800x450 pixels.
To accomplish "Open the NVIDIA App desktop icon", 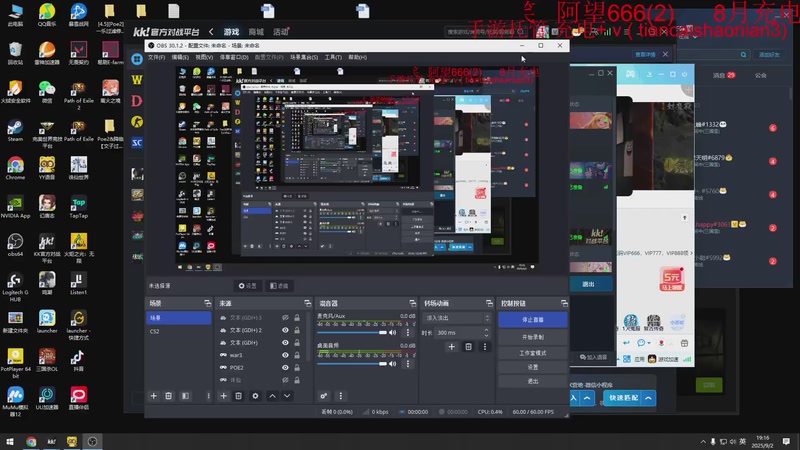I will 15,207.
